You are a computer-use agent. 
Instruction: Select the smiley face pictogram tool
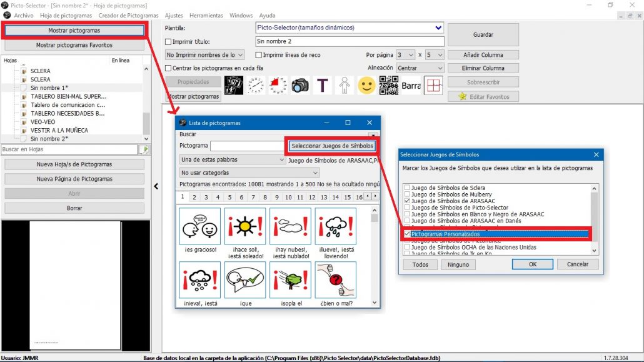point(366,84)
